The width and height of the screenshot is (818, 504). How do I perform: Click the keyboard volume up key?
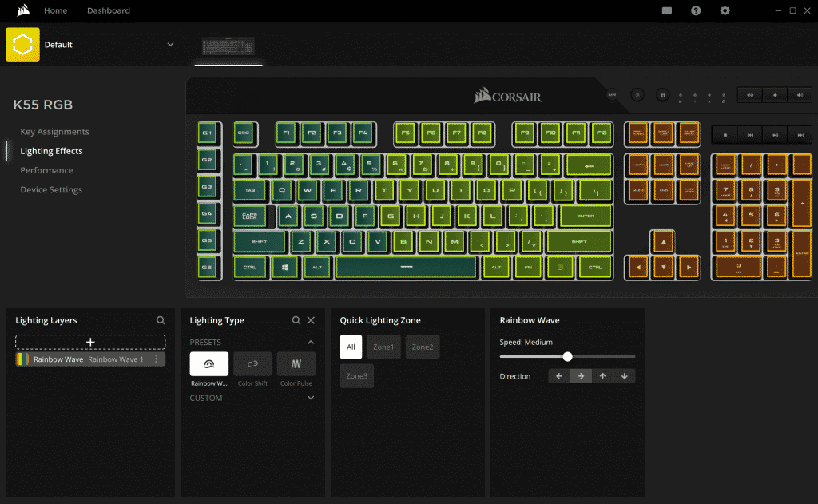(800, 95)
